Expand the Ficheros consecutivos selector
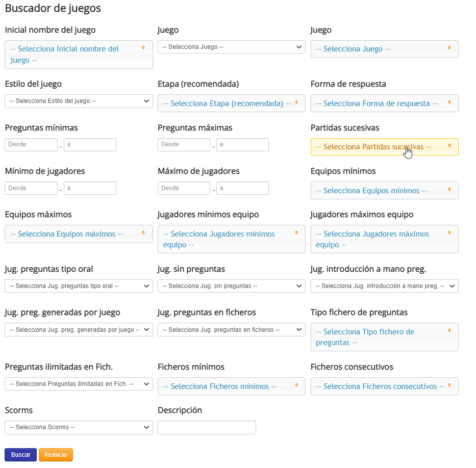 [x=384, y=386]
